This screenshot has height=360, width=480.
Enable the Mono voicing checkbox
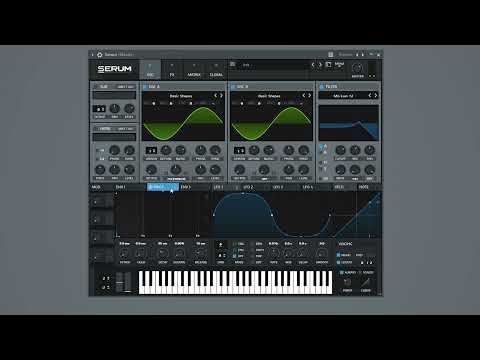click(338, 255)
